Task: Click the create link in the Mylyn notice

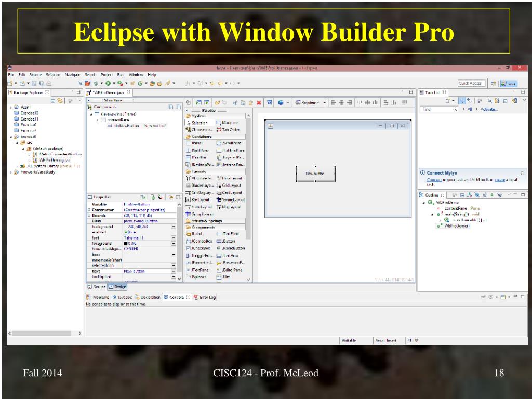Action: coord(500,180)
